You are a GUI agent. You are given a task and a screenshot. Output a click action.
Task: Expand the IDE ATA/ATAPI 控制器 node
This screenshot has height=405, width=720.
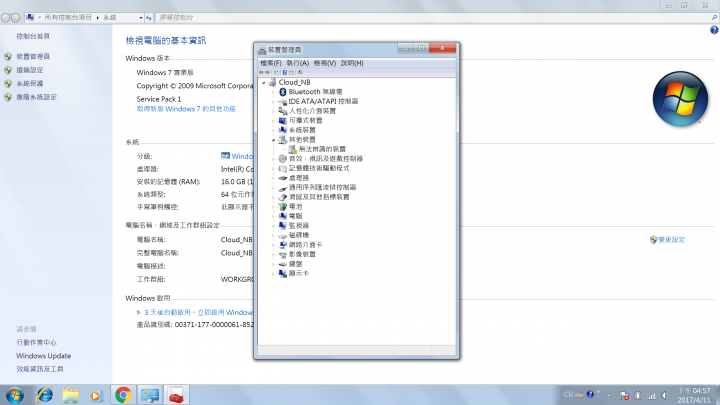[274, 101]
